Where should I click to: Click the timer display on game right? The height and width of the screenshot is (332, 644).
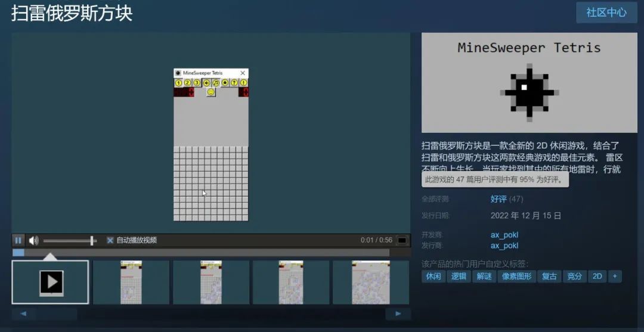(243, 92)
